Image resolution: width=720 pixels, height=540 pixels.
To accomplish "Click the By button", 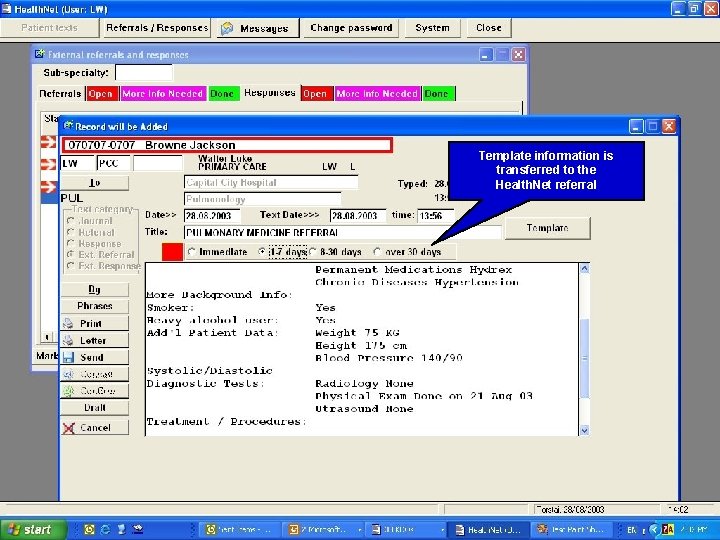I will tap(95, 289).
